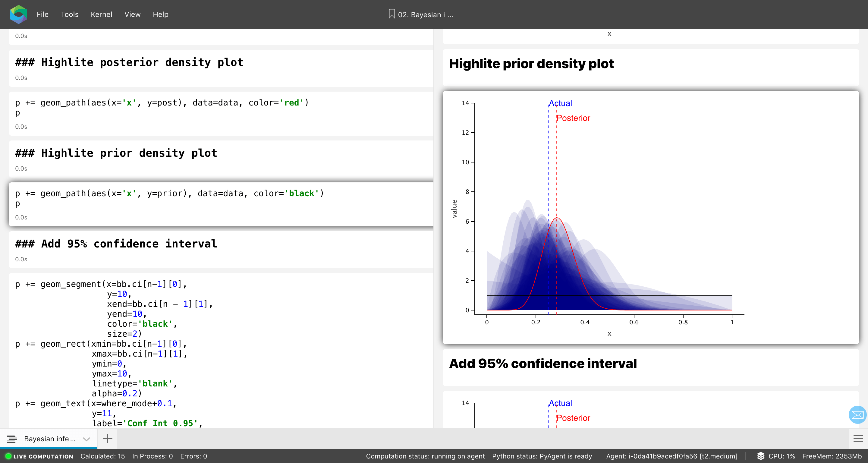The height and width of the screenshot is (463, 868).
Task: Click 'Computation status: running on agent' text
Action: click(x=425, y=456)
